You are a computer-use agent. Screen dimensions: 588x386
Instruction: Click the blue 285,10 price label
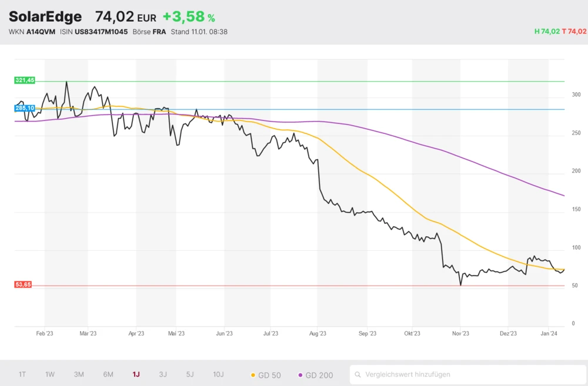24,108
